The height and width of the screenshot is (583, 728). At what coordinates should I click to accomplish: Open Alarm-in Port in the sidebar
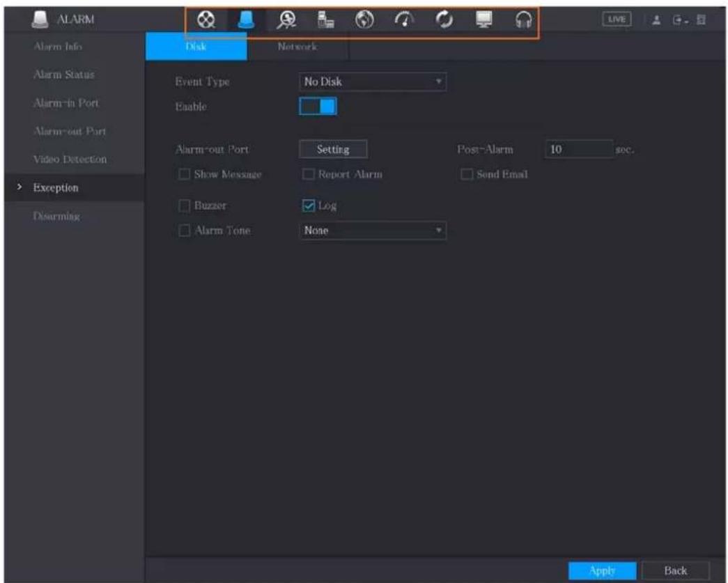pos(66,103)
